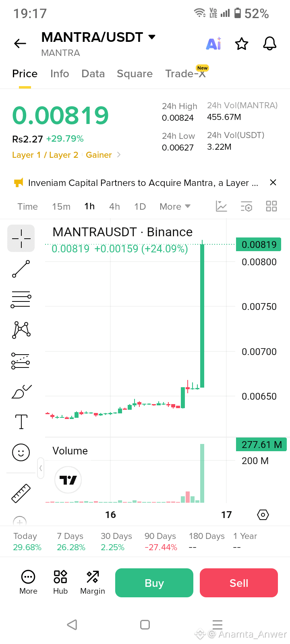Image resolution: width=290 pixels, height=644 pixels.
Task: Add MANTRA/USDT to favorites with star
Action: point(242,43)
